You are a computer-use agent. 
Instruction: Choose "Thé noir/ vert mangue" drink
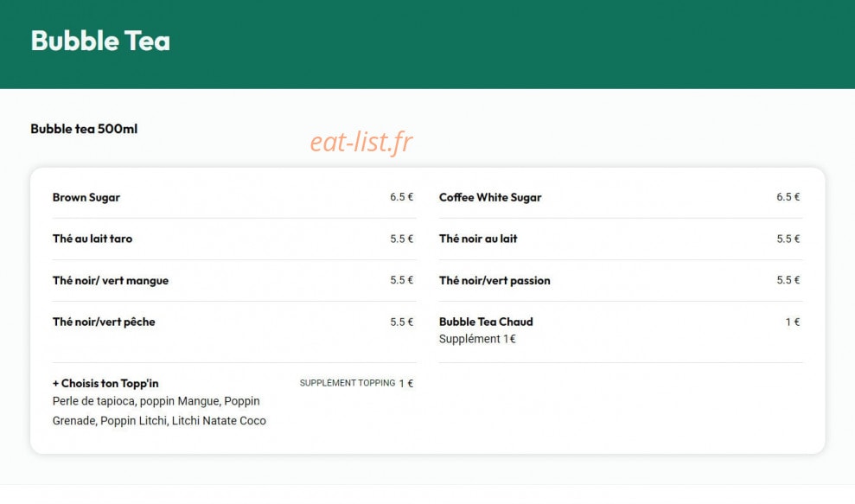(111, 281)
